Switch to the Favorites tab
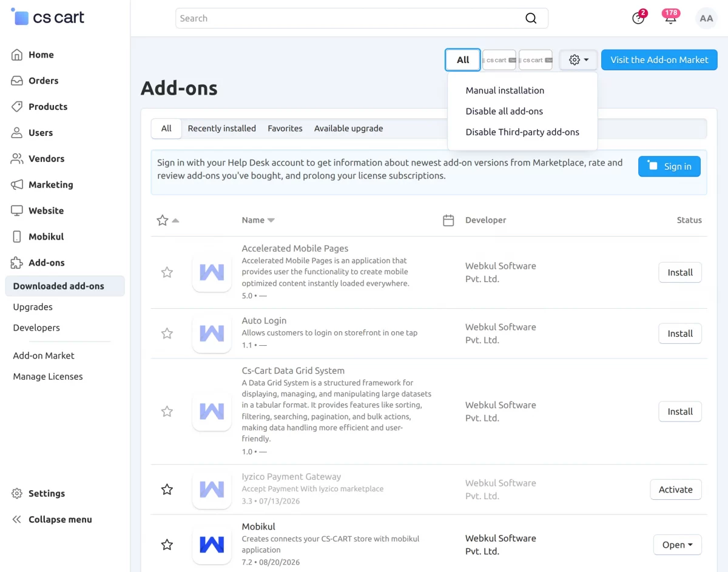This screenshot has height=572, width=728. point(285,129)
